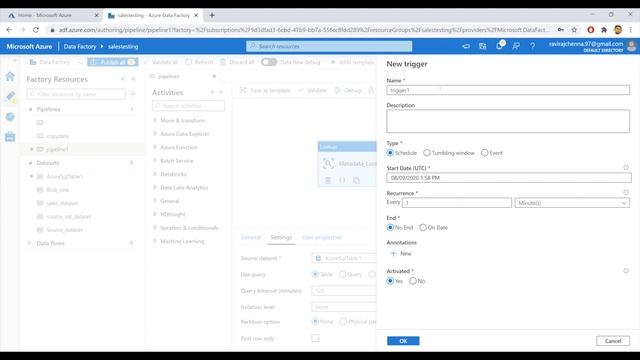Click the Start Date (UTC) field
The image size is (640, 360).
(509, 178)
